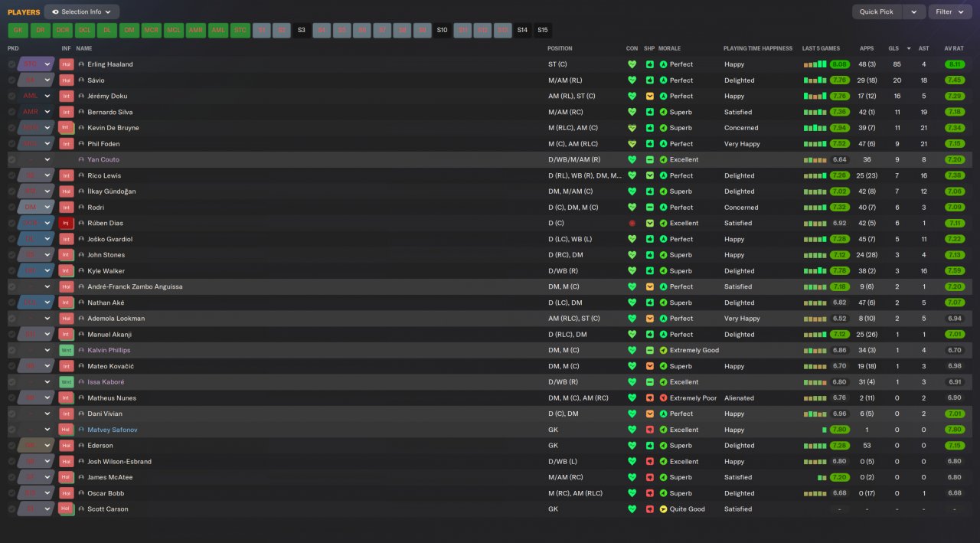The width and height of the screenshot is (980, 543).
Task: Toggle the picked checkbox for Ederson
Action: [11, 445]
